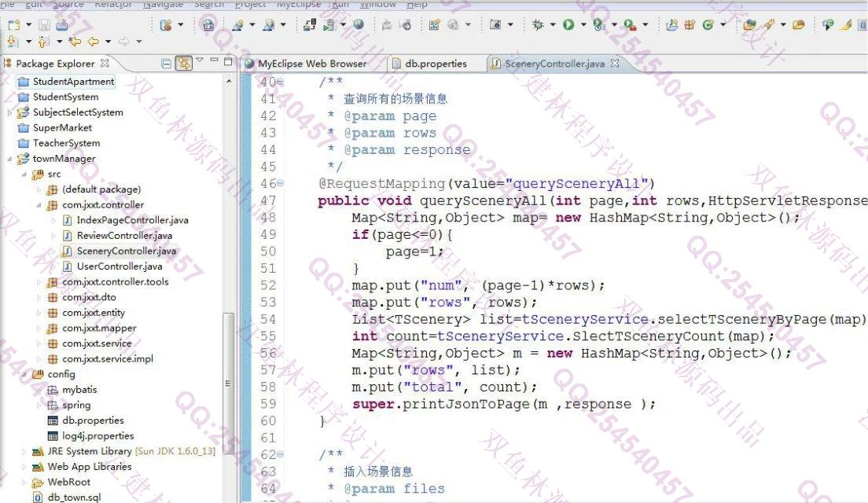
Task: Open the Project menu
Action: coord(250,5)
